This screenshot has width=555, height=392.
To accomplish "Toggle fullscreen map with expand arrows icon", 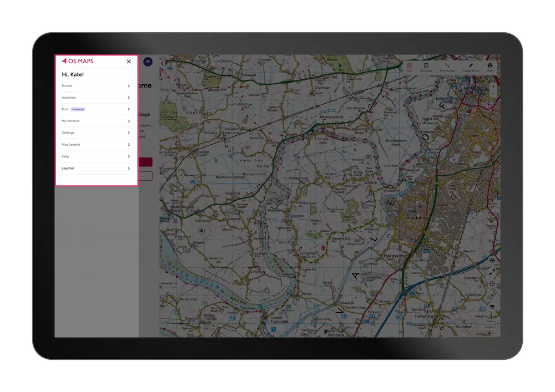I will pos(492,272).
